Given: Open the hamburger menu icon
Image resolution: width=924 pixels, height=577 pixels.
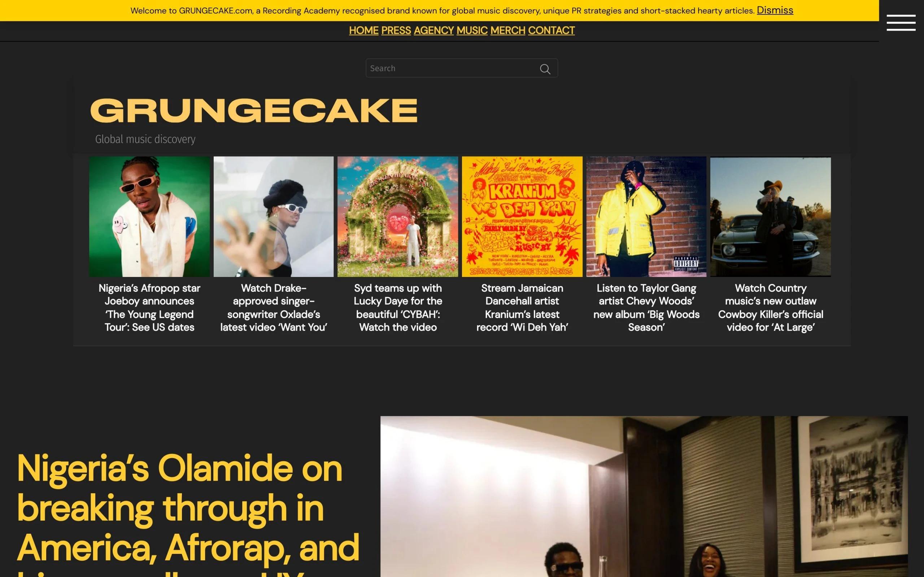Looking at the screenshot, I should coord(901,22).
